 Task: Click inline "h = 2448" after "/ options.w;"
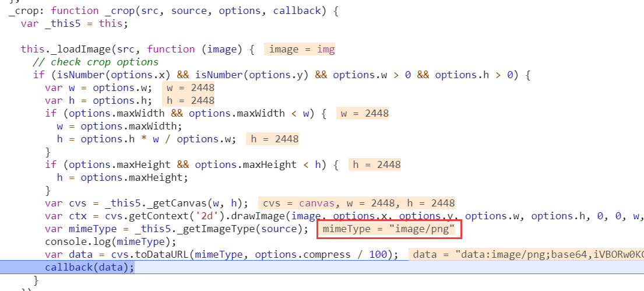[272, 139]
